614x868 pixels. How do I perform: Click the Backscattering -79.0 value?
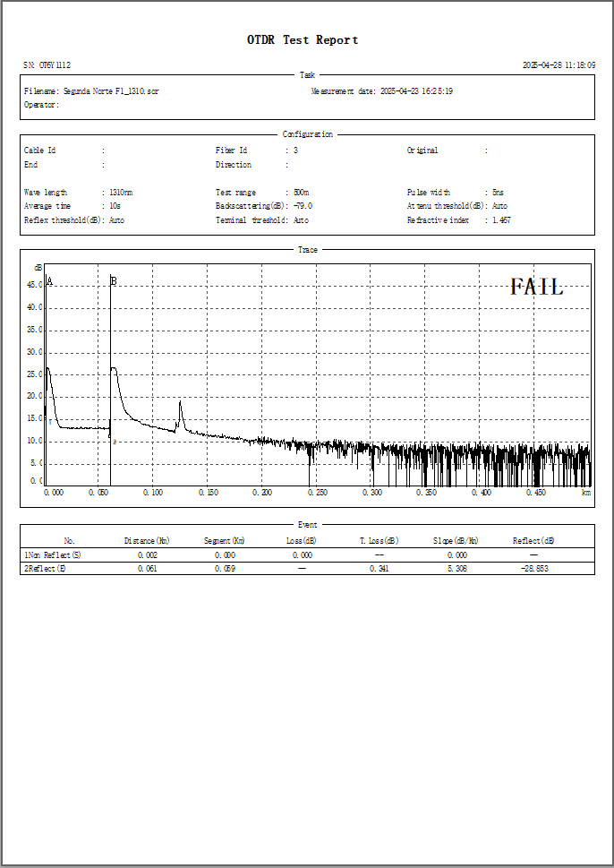[303, 206]
